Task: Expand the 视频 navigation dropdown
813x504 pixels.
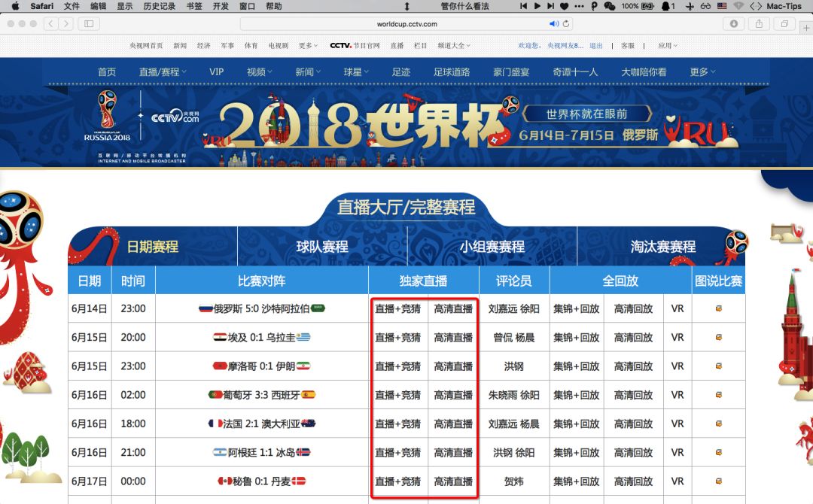Action: coord(260,72)
